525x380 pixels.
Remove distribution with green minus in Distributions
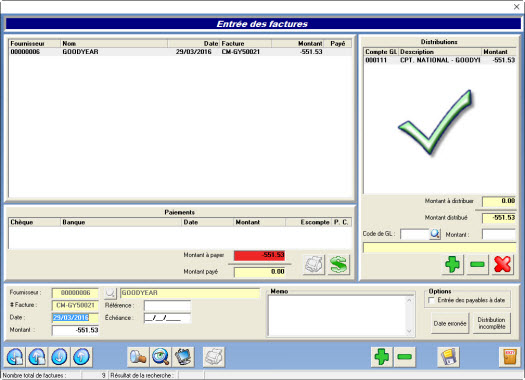(477, 264)
